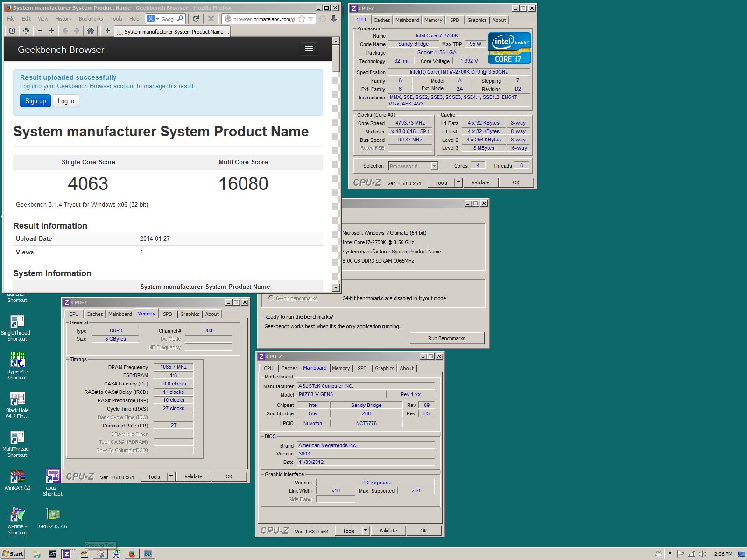The width and height of the screenshot is (747, 560).
Task: Click the Firefox page scrollbar down arrow
Action: pyautogui.click(x=336, y=288)
